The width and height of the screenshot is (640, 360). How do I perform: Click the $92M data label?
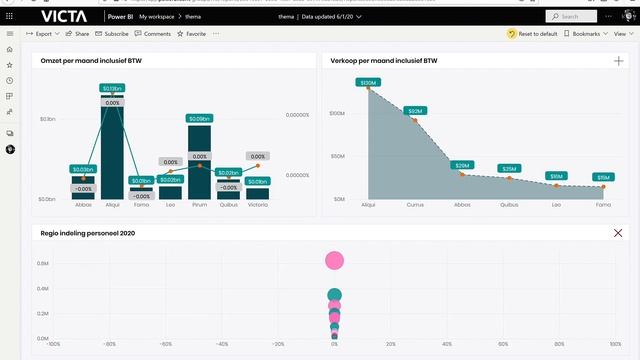(x=415, y=111)
